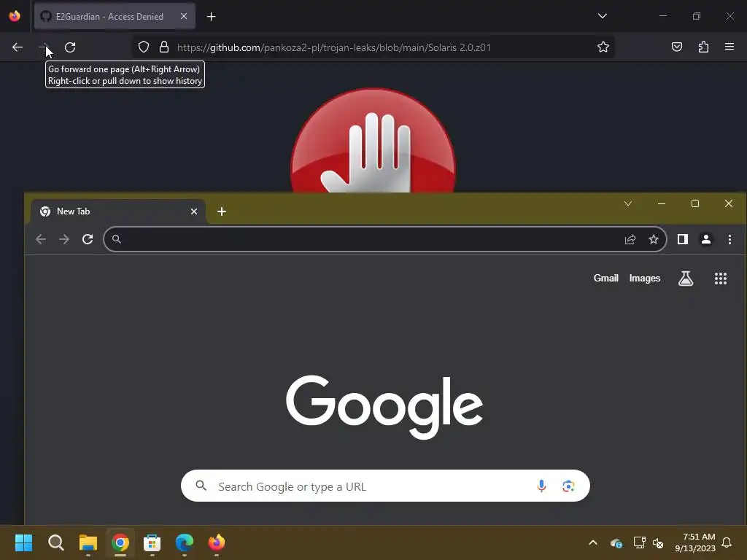Viewport: 747px width, 560px height.
Task: Reload the Firefox page
Action: [x=70, y=47]
